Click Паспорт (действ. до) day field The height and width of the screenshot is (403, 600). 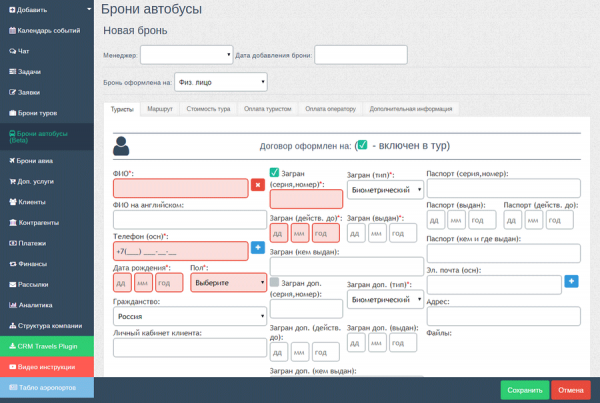[513, 220]
